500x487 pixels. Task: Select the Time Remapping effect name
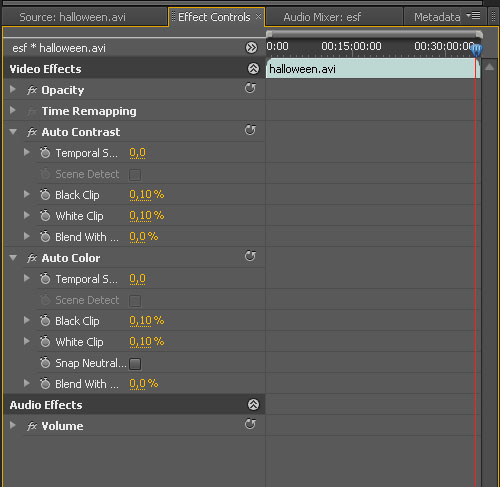(89, 111)
